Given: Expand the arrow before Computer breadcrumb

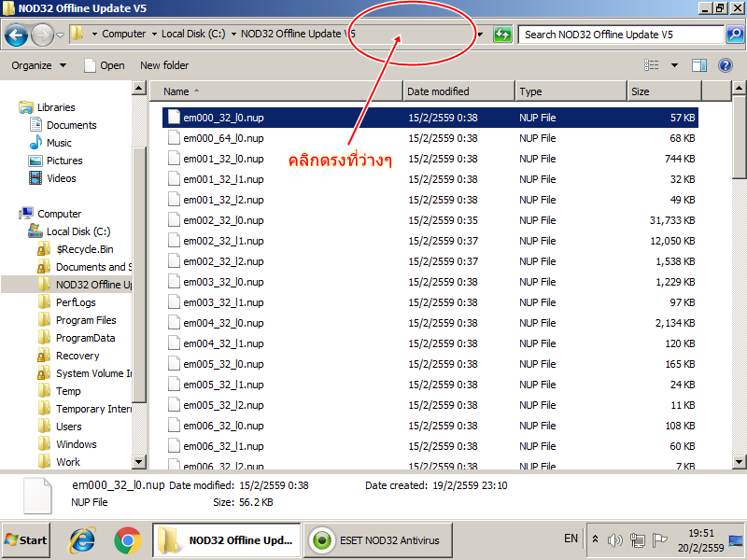Looking at the screenshot, I should click(x=94, y=35).
